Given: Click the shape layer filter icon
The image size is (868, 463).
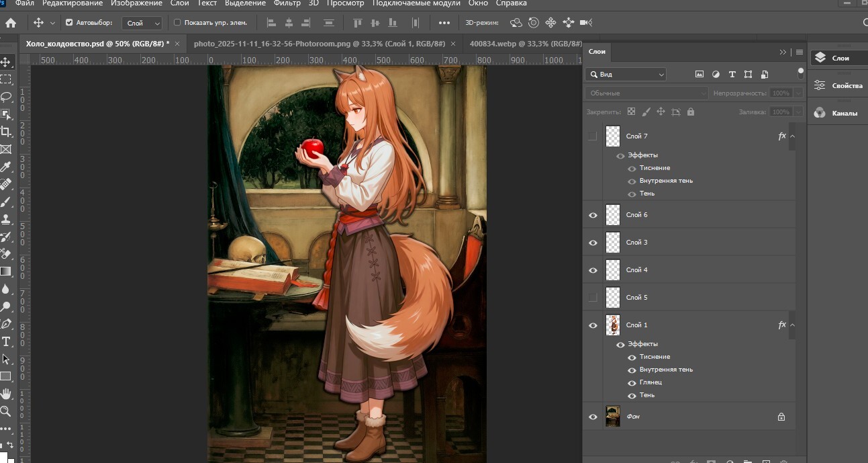Looking at the screenshot, I should 748,74.
